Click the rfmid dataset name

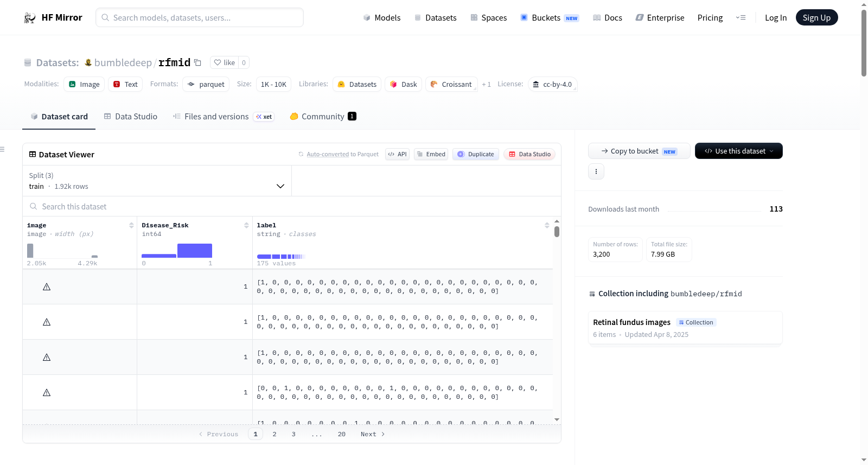tap(174, 62)
